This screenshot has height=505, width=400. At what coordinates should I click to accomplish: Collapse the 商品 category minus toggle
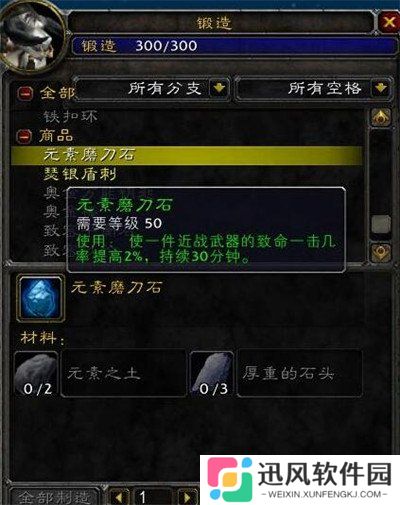[x=25, y=136]
